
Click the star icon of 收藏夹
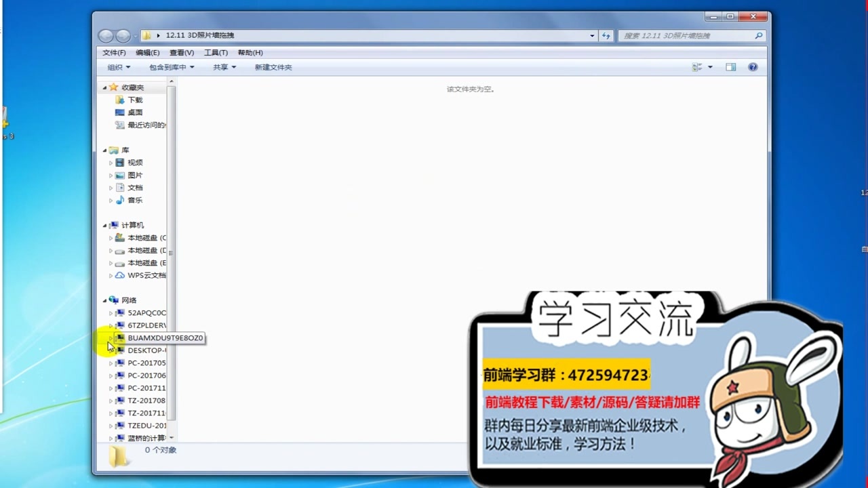tap(114, 87)
